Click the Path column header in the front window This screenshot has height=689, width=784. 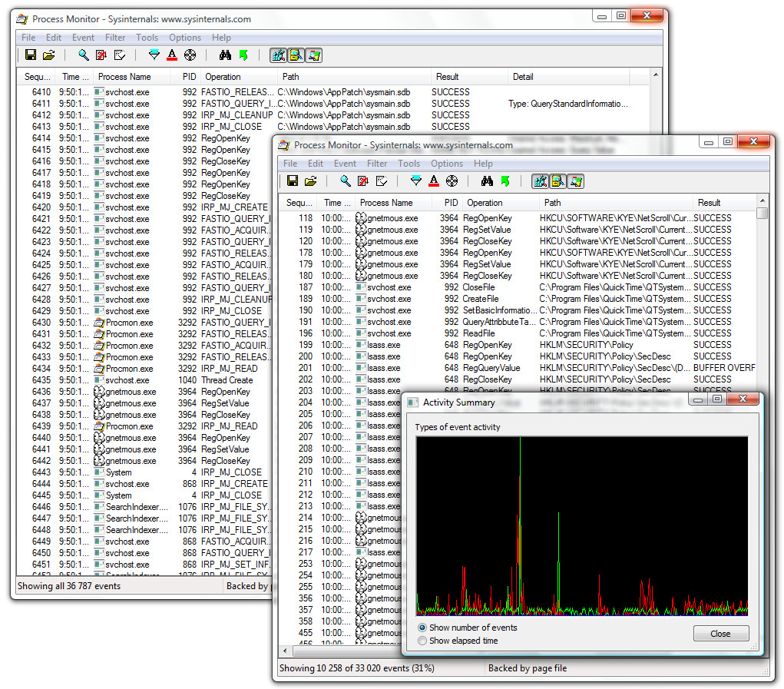[x=616, y=203]
